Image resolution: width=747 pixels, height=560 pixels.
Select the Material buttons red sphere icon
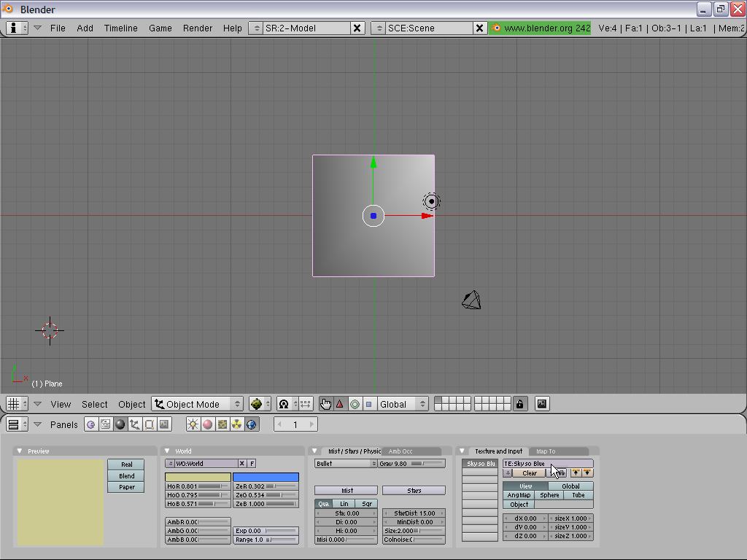[208, 424]
